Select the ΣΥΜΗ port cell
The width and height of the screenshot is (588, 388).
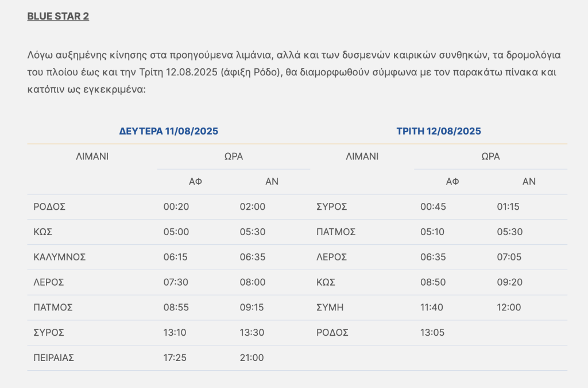pos(330,308)
